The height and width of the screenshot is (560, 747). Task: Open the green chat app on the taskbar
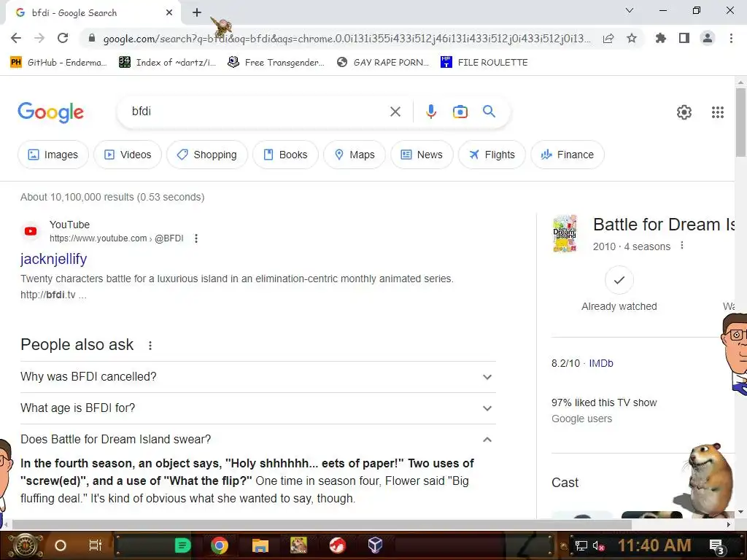[x=182, y=545]
